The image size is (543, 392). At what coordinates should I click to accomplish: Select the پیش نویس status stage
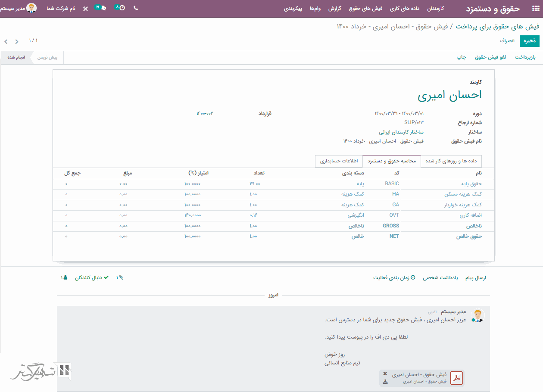(x=47, y=57)
